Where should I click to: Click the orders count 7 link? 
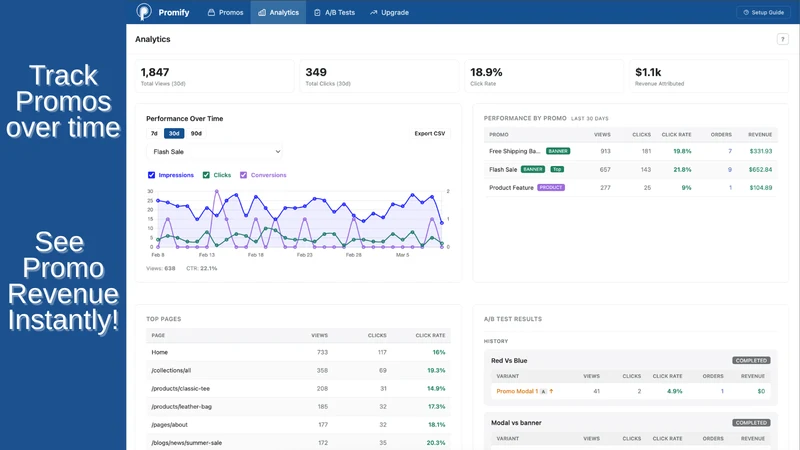coord(730,151)
